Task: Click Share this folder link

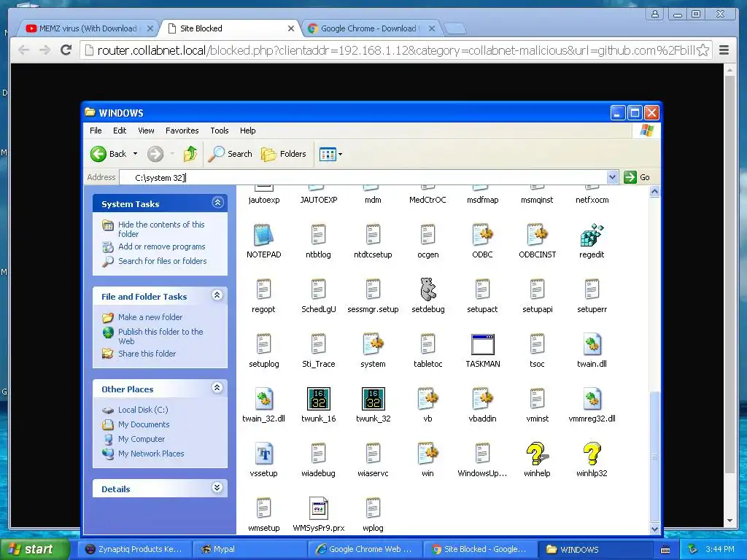Action: (147, 354)
